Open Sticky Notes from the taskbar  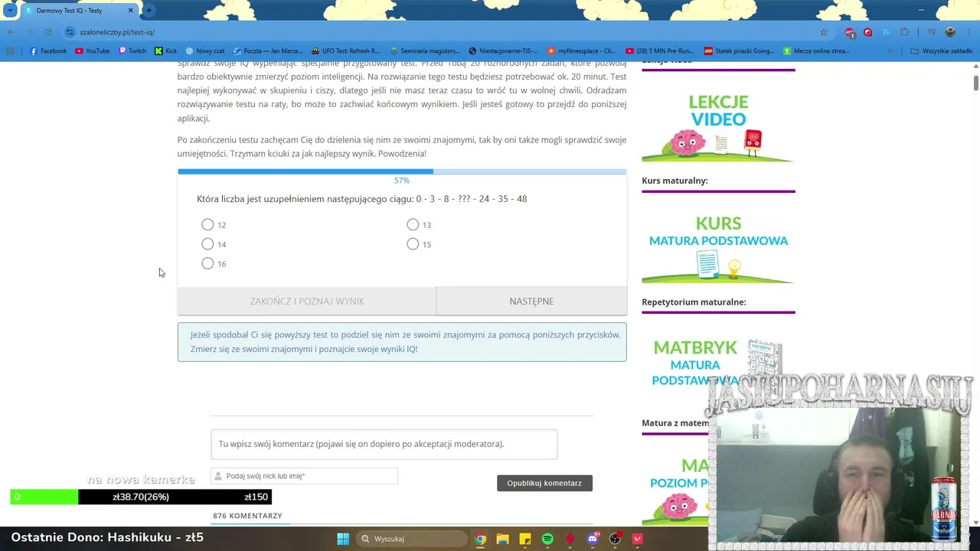click(x=525, y=539)
